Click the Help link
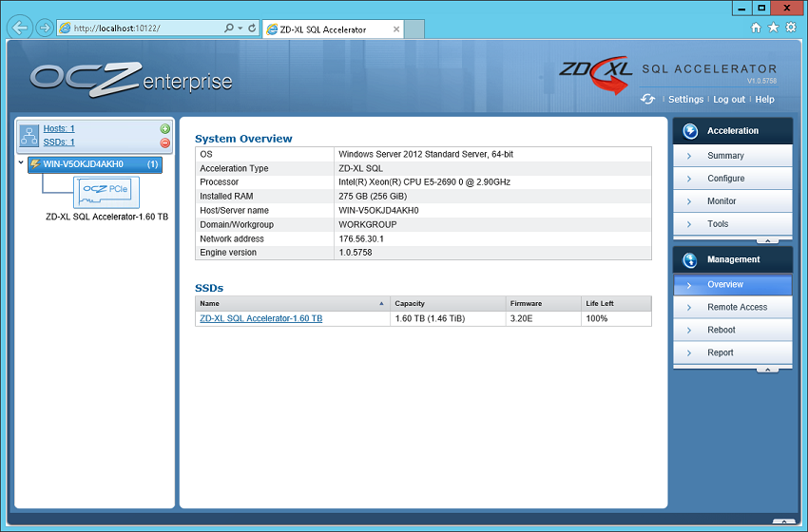808x532 pixels. (x=764, y=100)
